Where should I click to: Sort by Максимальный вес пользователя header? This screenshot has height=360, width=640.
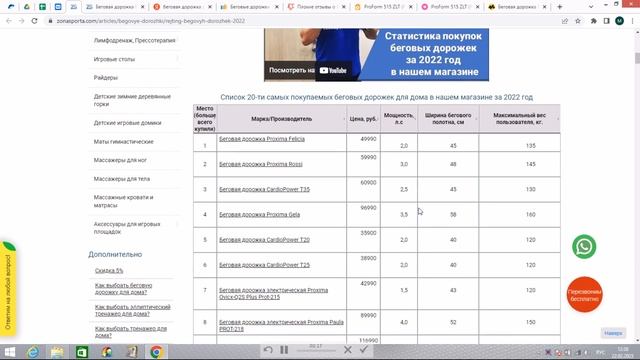519,119
